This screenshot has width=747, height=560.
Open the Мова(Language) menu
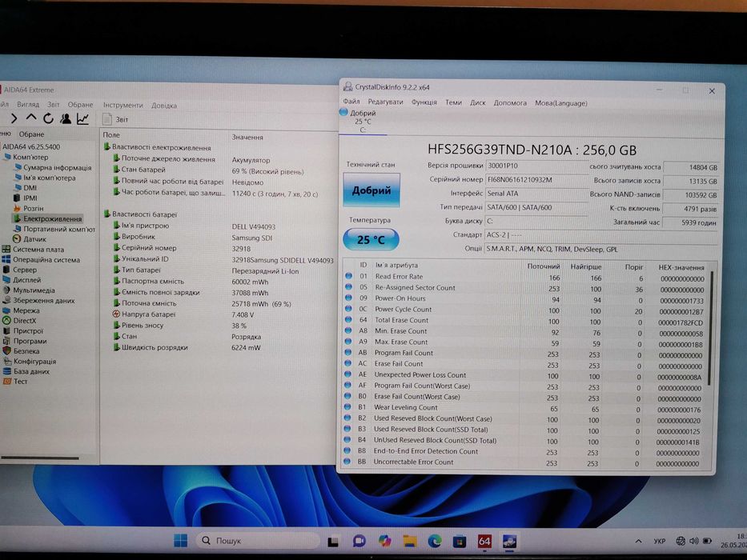pos(560,103)
